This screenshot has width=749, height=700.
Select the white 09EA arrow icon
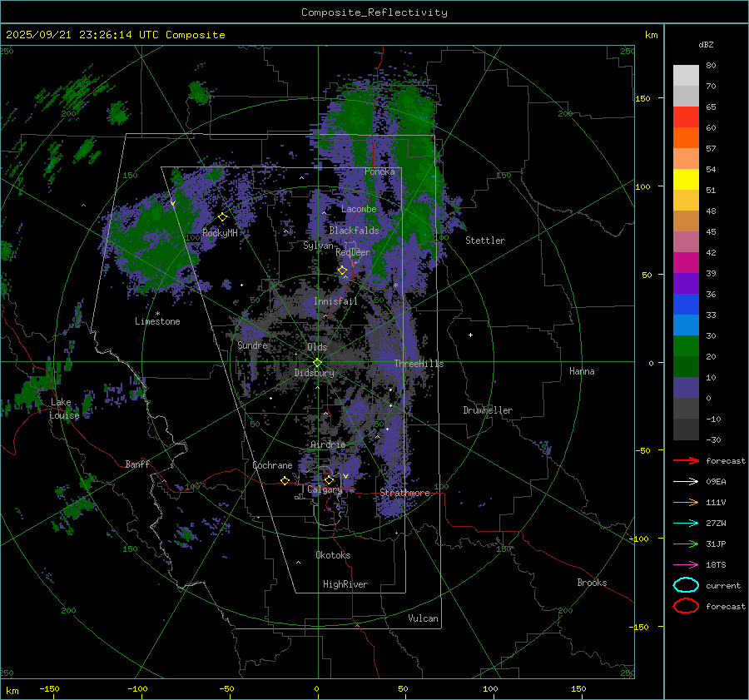pos(685,481)
